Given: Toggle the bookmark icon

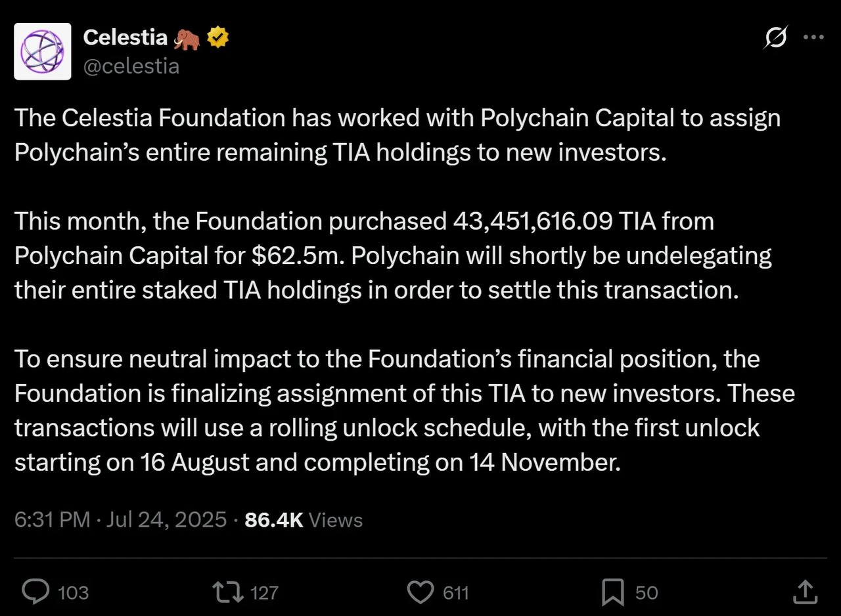Looking at the screenshot, I should click(x=612, y=592).
